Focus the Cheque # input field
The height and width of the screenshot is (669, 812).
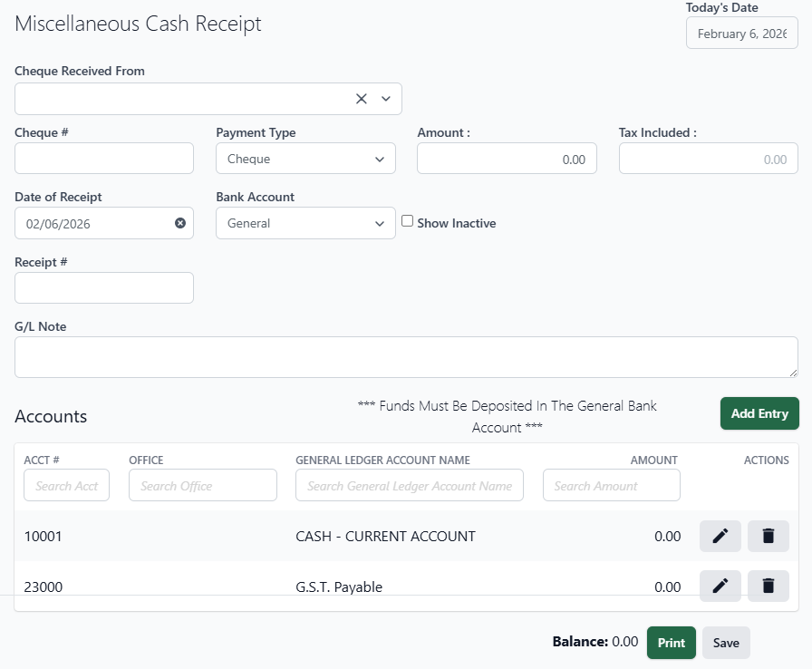point(104,159)
